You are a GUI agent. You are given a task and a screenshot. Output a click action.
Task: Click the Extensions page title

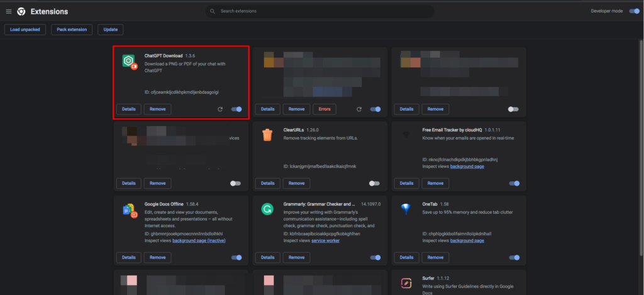click(x=49, y=11)
